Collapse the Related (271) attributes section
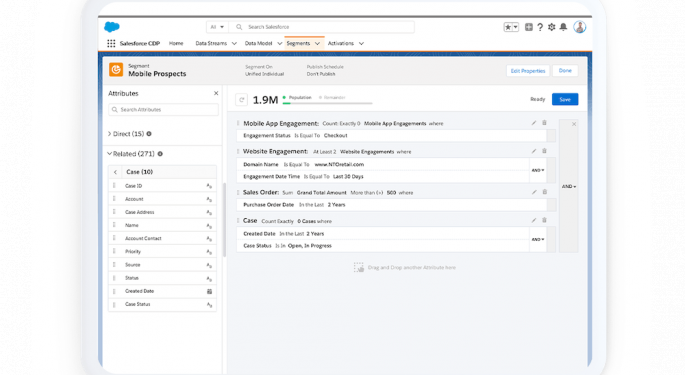 [x=110, y=154]
